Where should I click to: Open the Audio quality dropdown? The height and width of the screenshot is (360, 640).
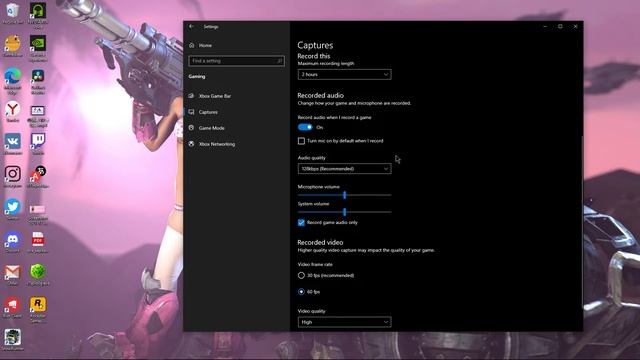344,169
